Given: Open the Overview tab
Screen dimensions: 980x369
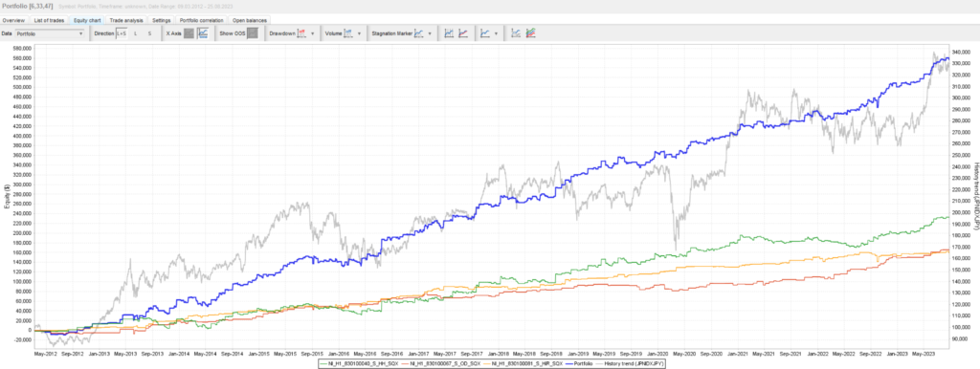Looking at the screenshot, I should coord(13,21).
